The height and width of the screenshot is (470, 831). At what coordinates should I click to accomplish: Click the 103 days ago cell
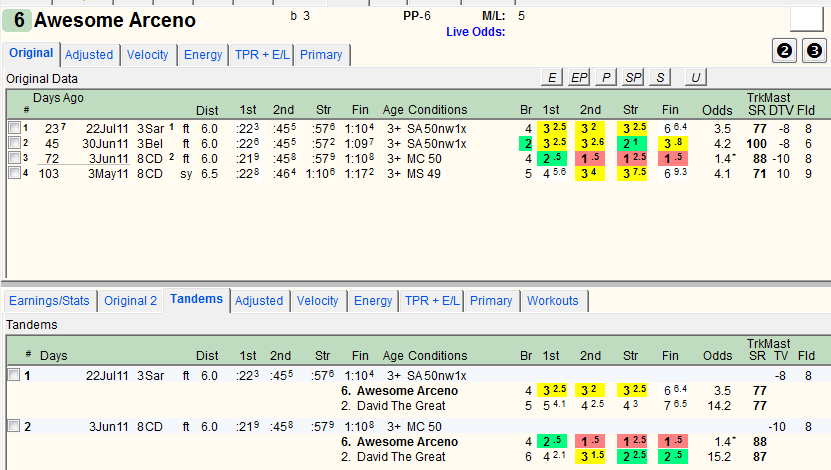[x=49, y=173]
